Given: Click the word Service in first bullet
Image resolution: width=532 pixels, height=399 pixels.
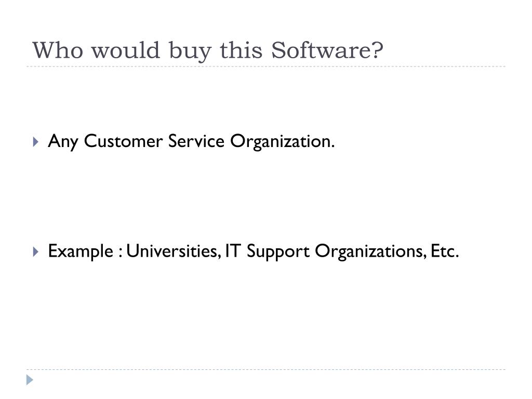Looking at the screenshot, I should tap(196, 141).
